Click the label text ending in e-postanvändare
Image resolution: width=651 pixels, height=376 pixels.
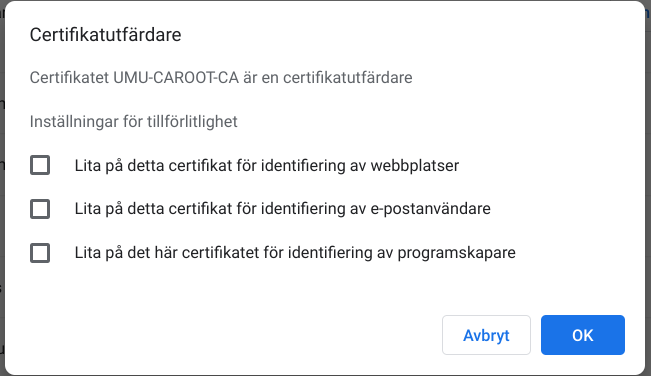pos(282,209)
